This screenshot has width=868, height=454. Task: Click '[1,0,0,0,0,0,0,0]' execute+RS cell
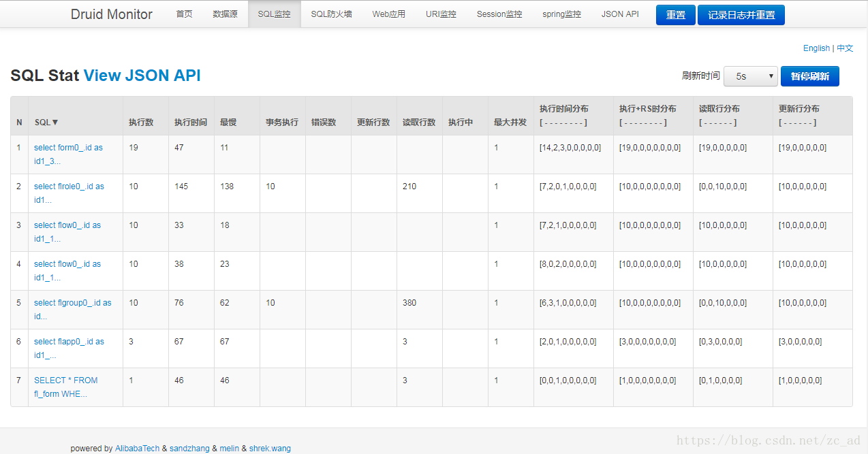point(648,380)
